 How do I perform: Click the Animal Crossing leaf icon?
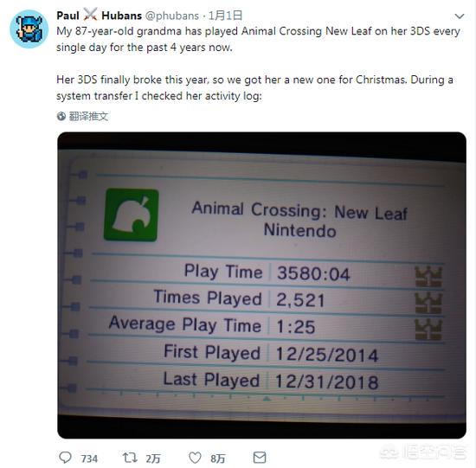click(132, 215)
